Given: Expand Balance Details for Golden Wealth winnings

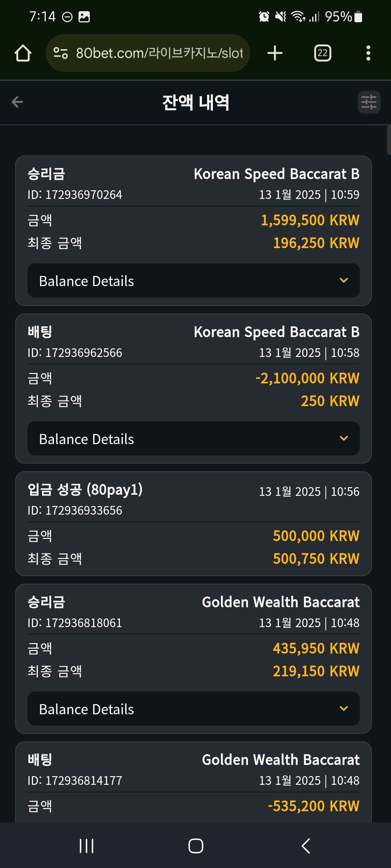Looking at the screenshot, I should click(x=194, y=709).
